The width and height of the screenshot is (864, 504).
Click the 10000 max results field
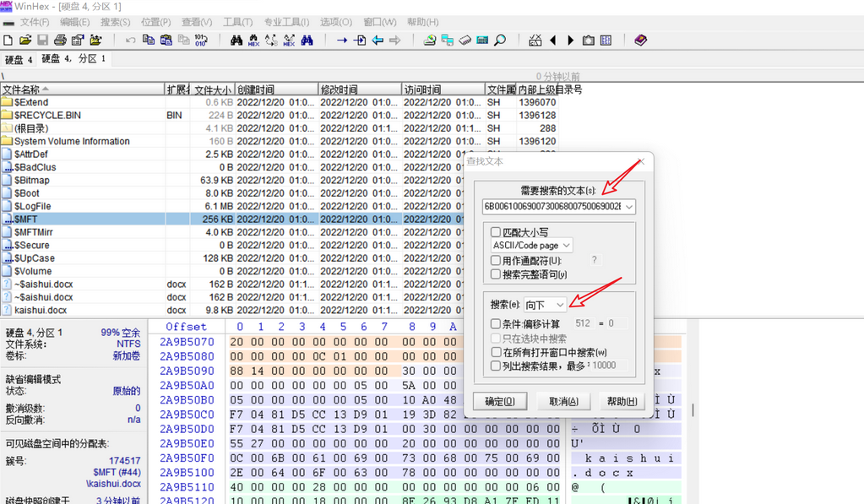tap(610, 366)
